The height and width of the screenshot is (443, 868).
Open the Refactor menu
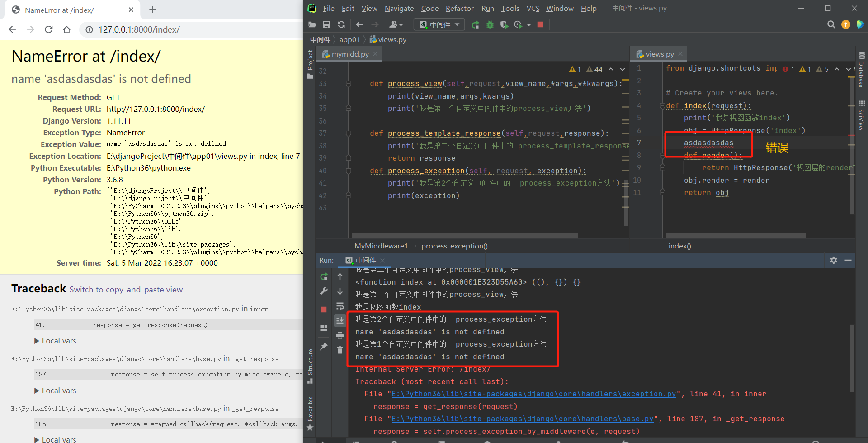click(x=459, y=8)
